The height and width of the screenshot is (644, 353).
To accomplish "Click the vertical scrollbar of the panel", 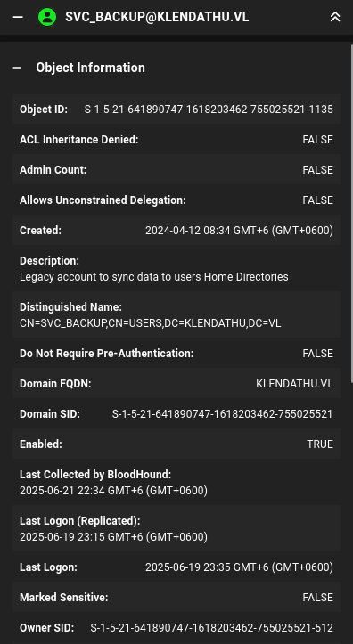I will (350, 214).
